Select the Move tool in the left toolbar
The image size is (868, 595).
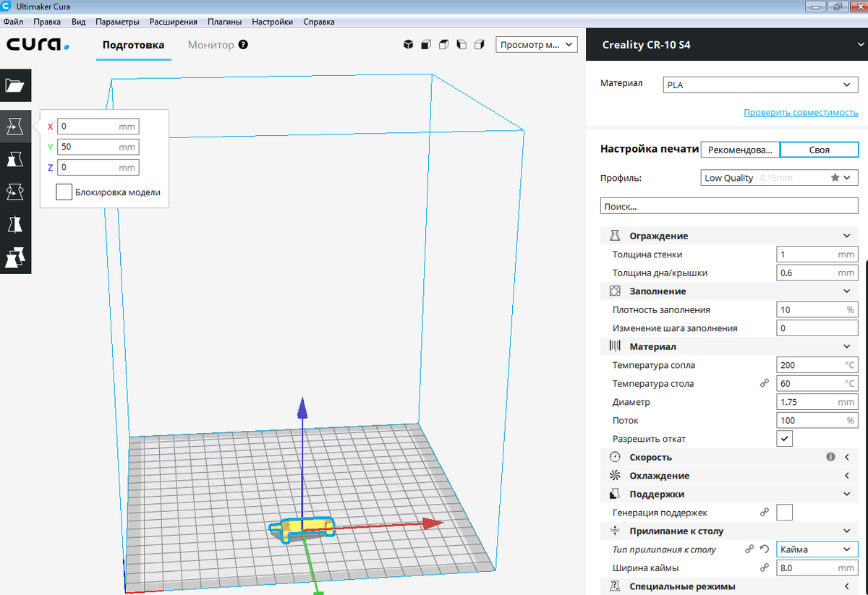coord(15,127)
